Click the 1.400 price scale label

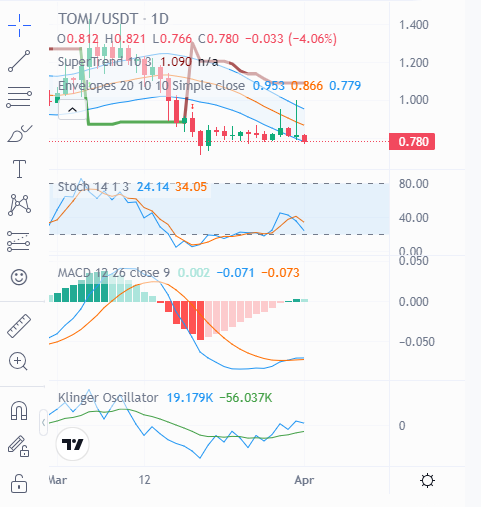tap(414, 25)
